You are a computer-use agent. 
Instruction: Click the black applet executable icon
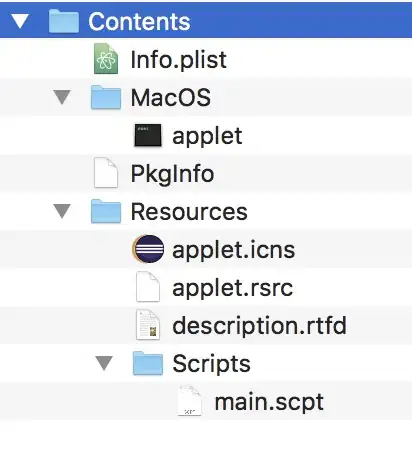pyautogui.click(x=148, y=135)
